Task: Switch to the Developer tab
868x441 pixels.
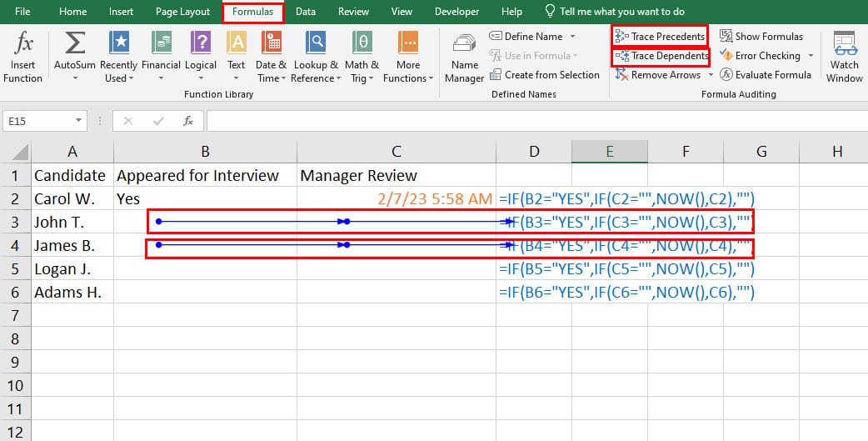Action: click(456, 12)
